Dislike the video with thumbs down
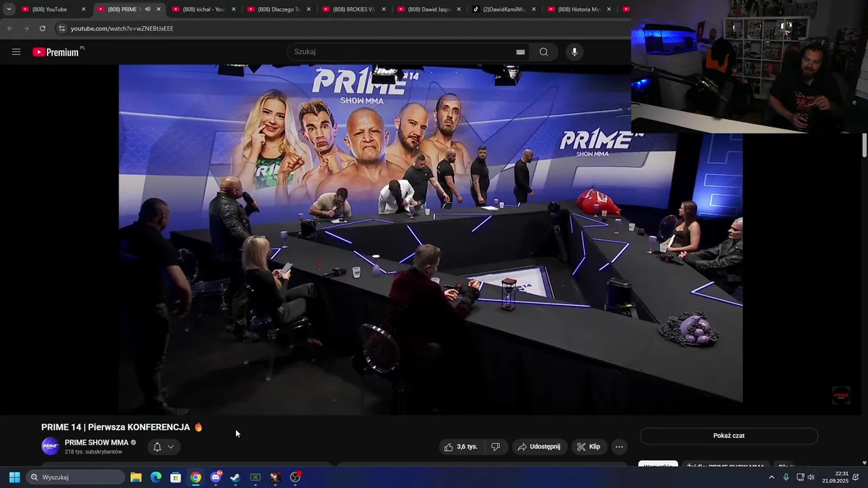868x488 pixels. pyautogui.click(x=496, y=447)
